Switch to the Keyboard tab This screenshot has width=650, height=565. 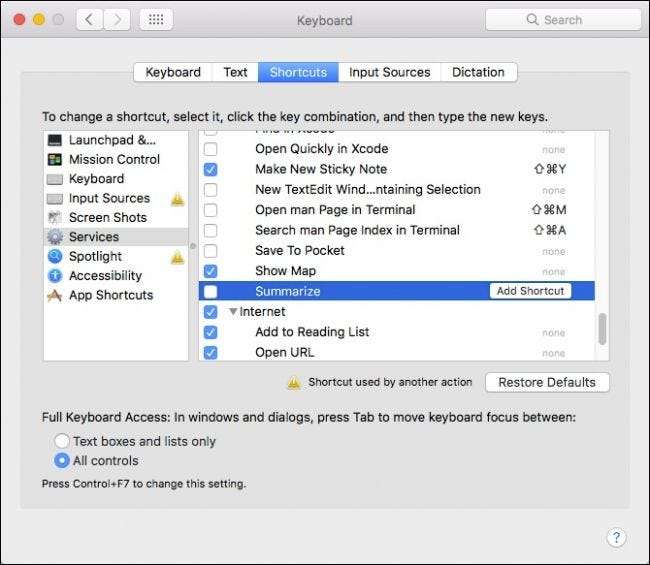click(x=173, y=72)
